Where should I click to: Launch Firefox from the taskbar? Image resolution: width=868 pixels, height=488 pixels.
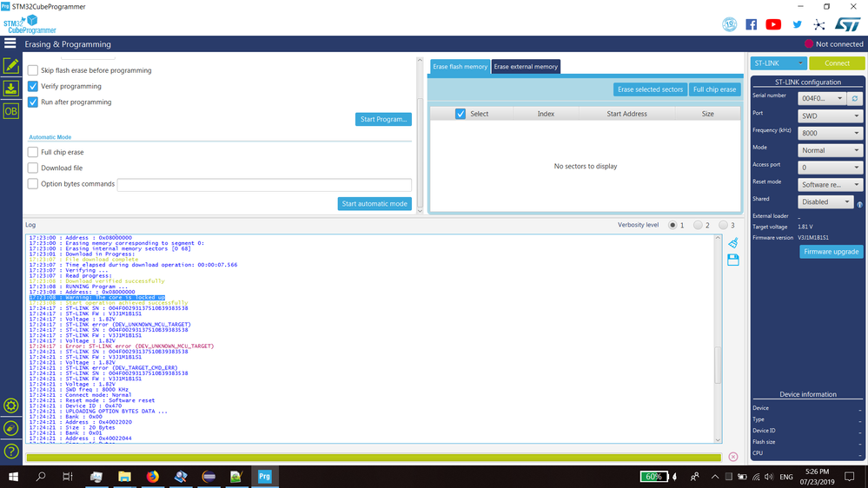pyautogui.click(x=153, y=477)
